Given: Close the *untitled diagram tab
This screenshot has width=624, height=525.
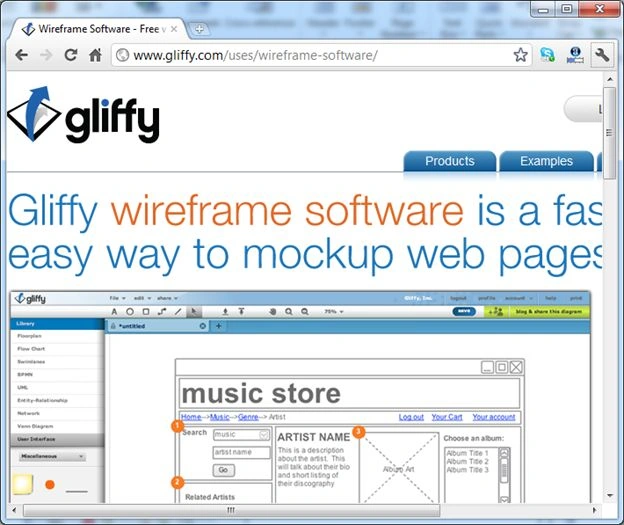Looking at the screenshot, I should click(203, 326).
